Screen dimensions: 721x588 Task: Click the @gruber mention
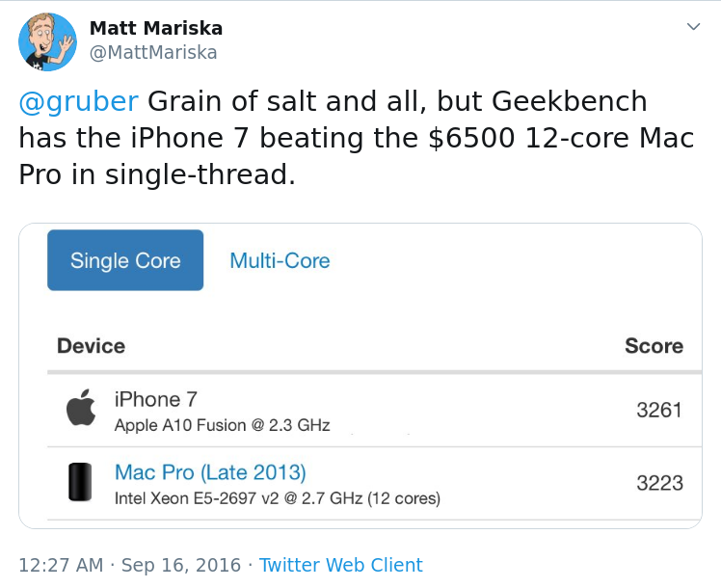pyautogui.click(x=79, y=101)
